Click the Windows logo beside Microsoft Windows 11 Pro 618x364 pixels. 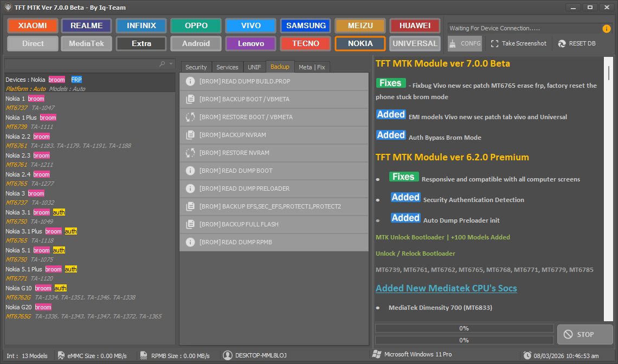[377, 356]
